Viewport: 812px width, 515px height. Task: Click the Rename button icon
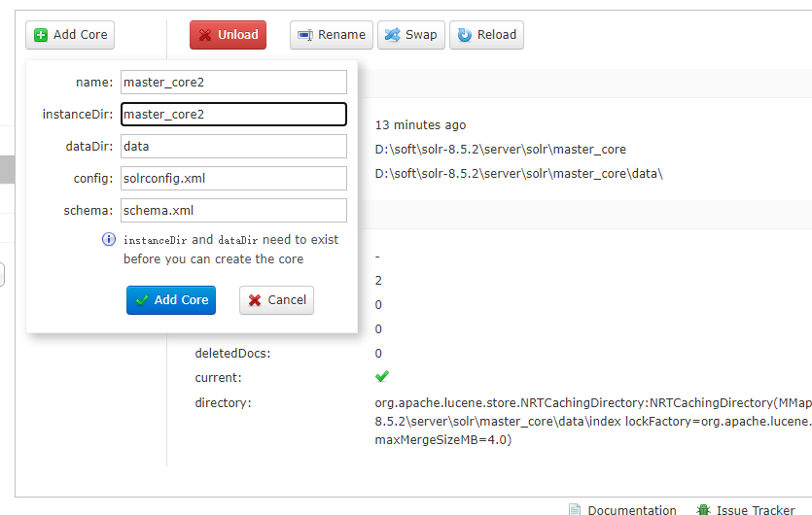(304, 35)
